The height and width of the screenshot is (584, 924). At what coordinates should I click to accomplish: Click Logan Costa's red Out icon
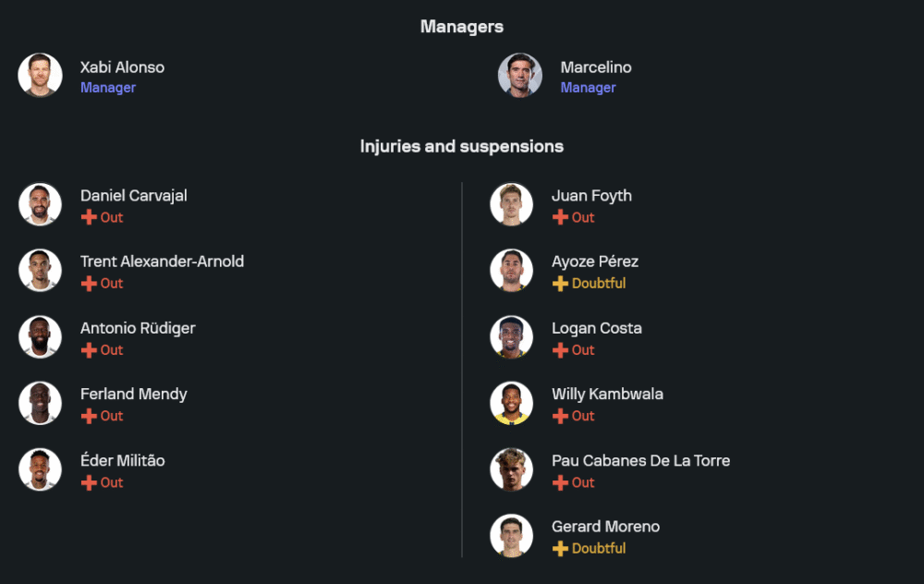point(560,350)
